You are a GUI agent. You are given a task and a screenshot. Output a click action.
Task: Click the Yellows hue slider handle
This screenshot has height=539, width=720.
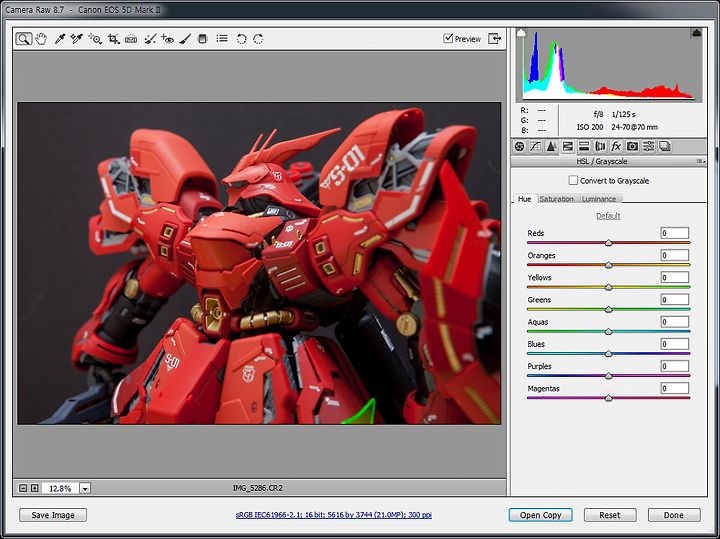point(608,287)
